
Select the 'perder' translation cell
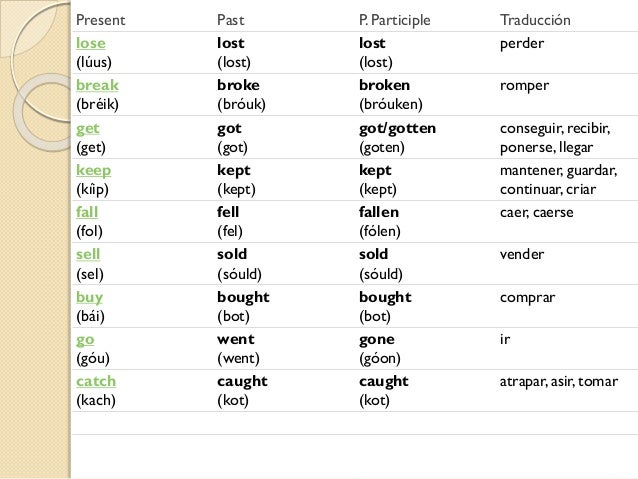(524, 44)
